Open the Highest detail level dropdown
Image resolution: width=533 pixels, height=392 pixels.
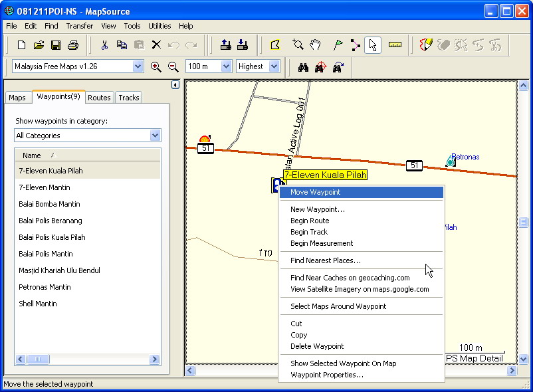click(x=274, y=66)
